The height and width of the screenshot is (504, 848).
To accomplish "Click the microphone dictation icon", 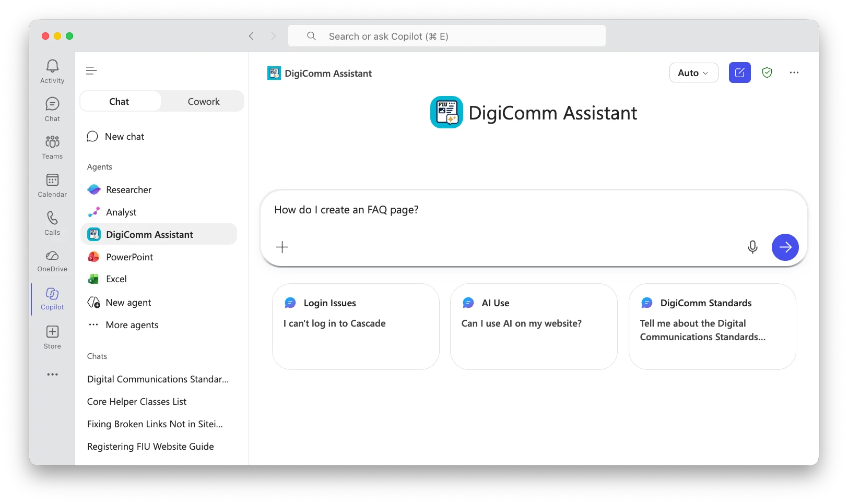I will click(x=752, y=247).
